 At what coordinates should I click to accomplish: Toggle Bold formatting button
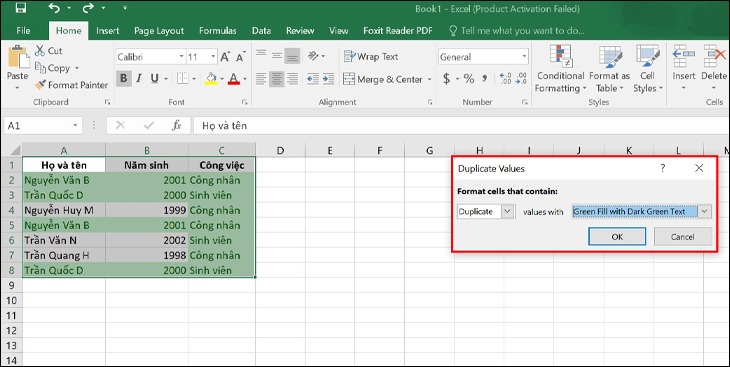tap(123, 79)
